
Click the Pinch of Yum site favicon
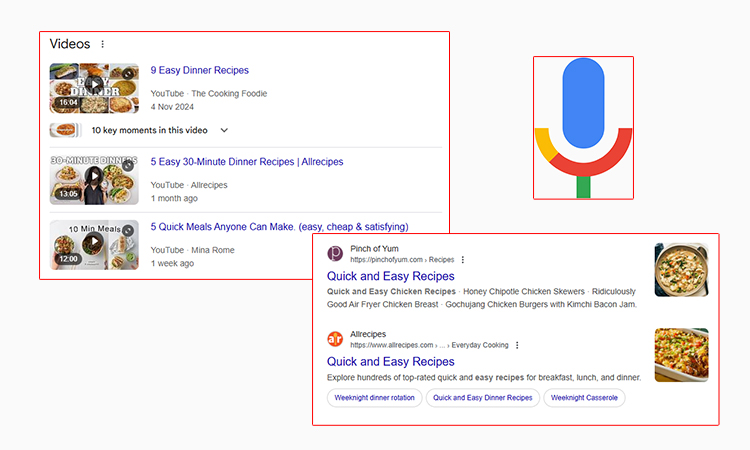click(335, 253)
